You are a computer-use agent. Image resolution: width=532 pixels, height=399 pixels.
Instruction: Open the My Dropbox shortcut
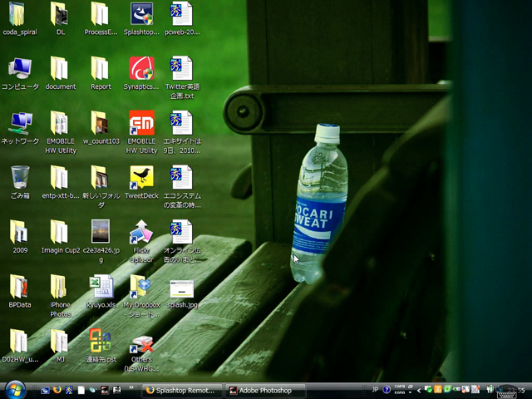[141, 287]
